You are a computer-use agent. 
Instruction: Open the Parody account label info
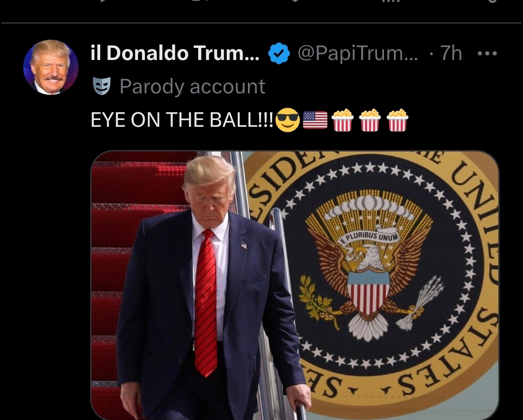click(192, 86)
